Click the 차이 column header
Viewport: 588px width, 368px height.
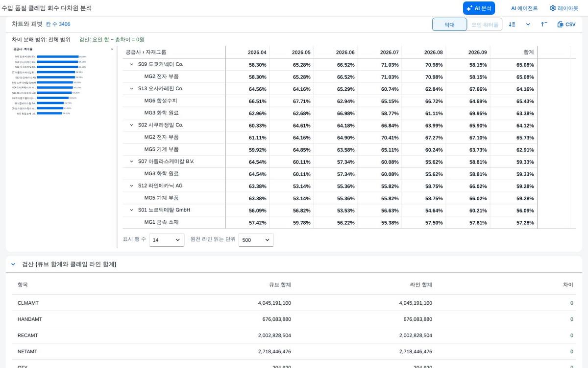(x=568, y=285)
